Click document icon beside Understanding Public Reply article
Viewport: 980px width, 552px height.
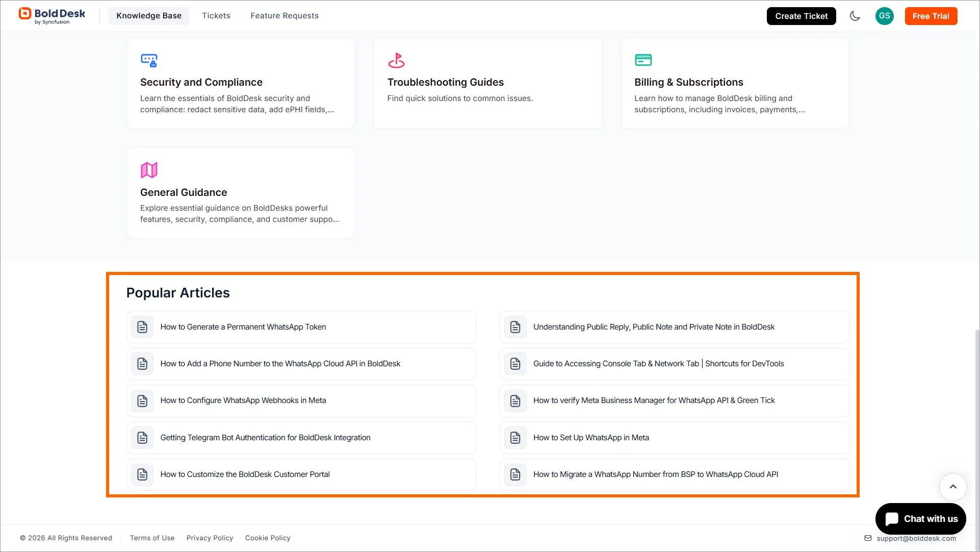click(515, 327)
